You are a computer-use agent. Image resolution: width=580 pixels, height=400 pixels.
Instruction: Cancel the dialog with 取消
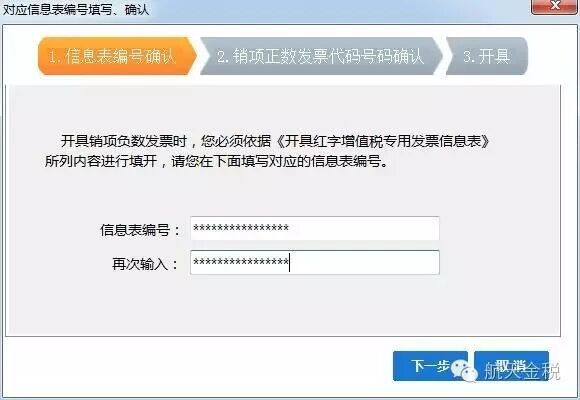coord(512,366)
